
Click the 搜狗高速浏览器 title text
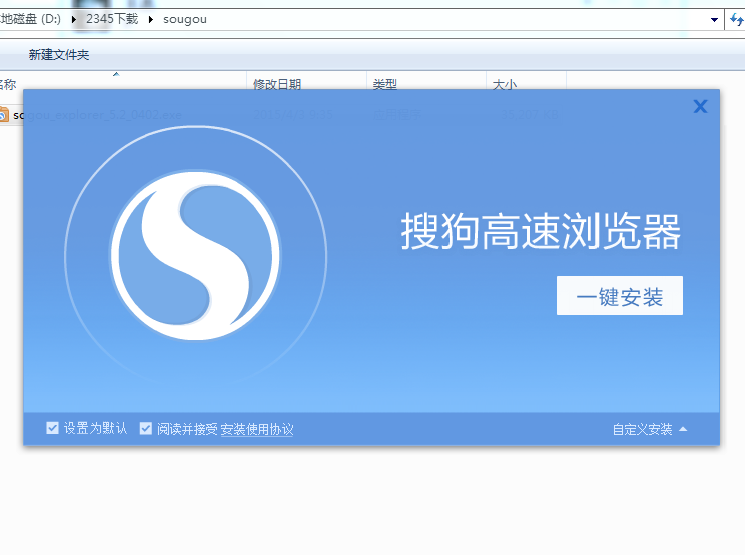(x=541, y=231)
